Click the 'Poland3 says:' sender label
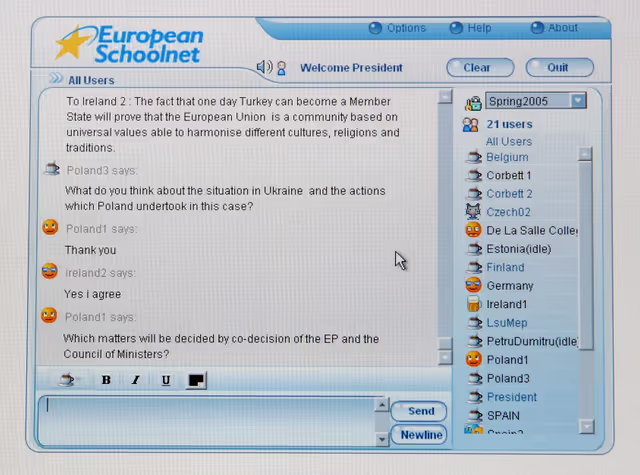640x475 pixels. click(102, 171)
